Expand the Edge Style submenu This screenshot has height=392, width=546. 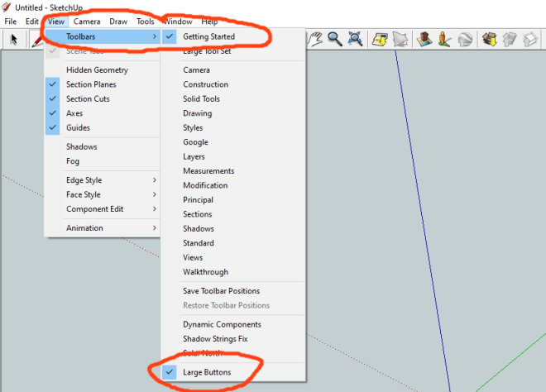click(x=103, y=180)
